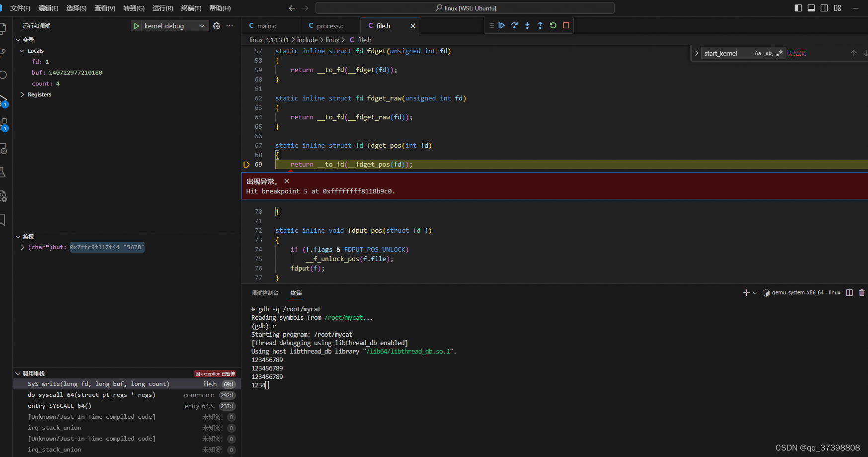The width and height of the screenshot is (868, 457).
Task: Start stepping with the Step Into debug icon
Action: (527, 25)
